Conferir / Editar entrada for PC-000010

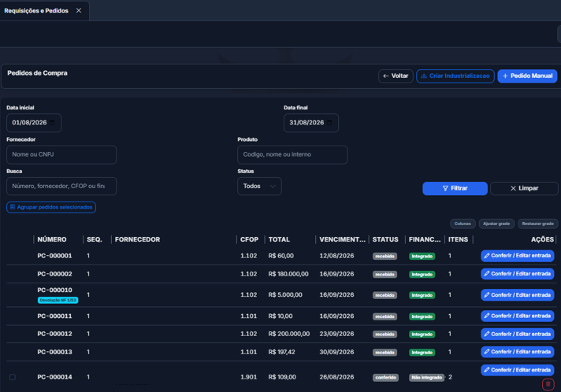click(x=518, y=295)
